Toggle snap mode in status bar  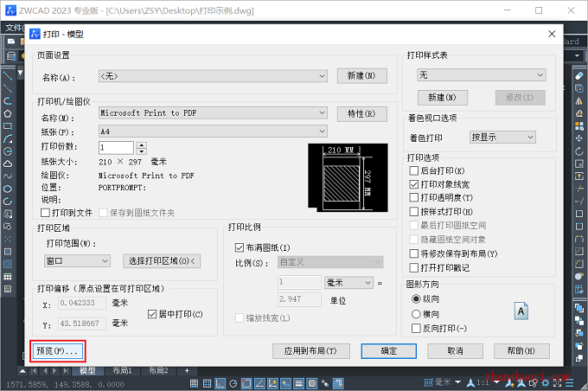pos(194,383)
